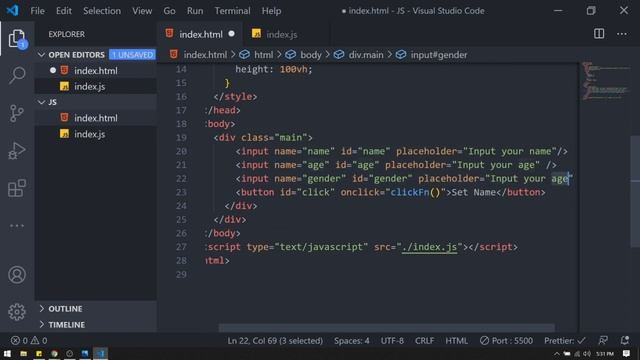Show additional views ellipsis in activity bar

[17, 225]
